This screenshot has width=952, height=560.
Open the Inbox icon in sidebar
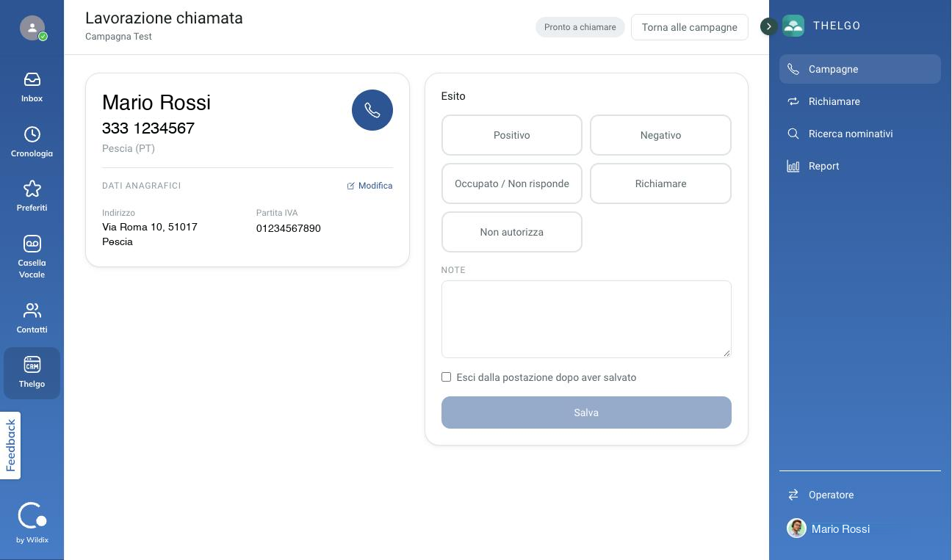pos(32,87)
